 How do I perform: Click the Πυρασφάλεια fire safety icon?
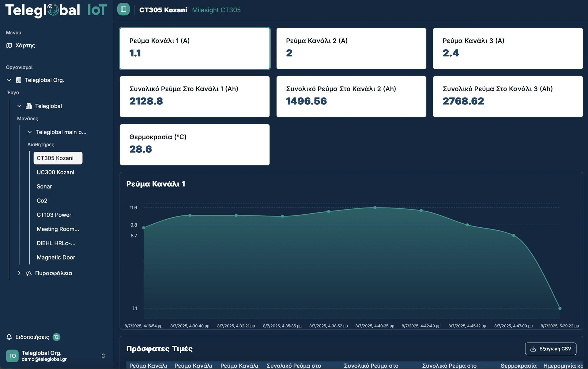pyautogui.click(x=29, y=273)
